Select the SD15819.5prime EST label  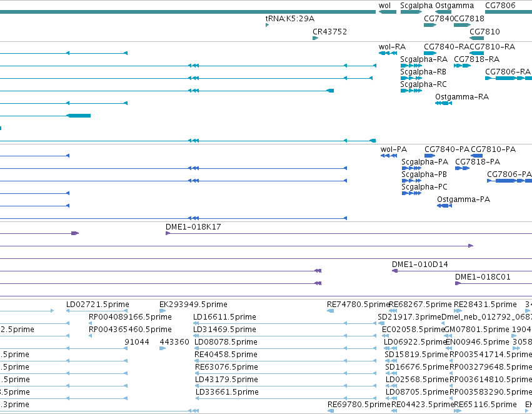coord(416,355)
